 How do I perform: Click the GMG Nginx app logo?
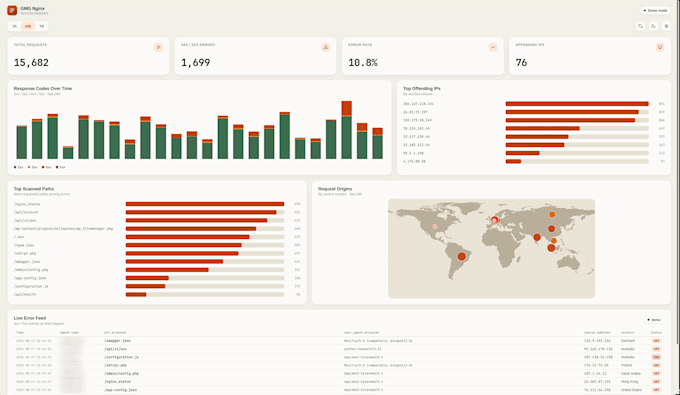pyautogui.click(x=12, y=10)
